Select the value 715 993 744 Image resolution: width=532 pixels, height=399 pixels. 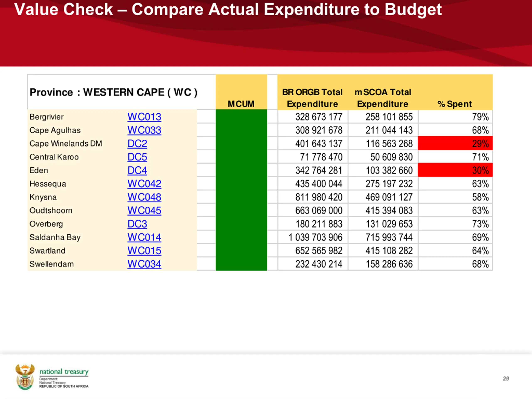(389, 237)
